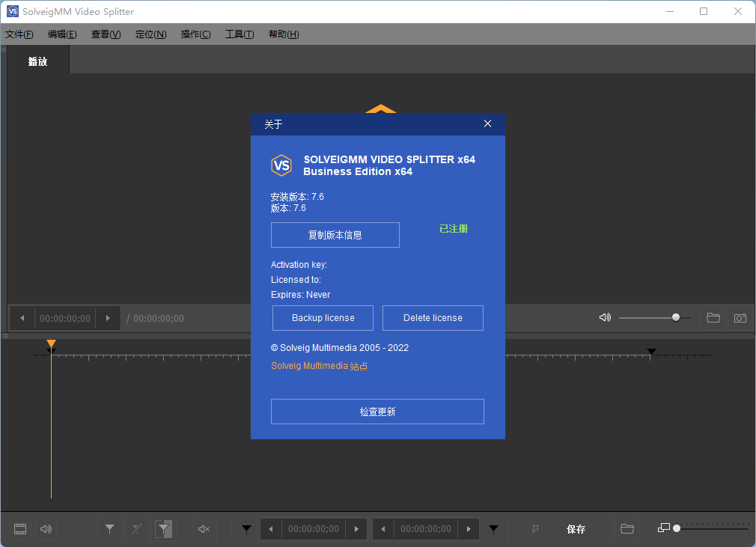The height and width of the screenshot is (547, 756).
Task: Maximize the SolveigMM Video Splitter window
Action: pyautogui.click(x=704, y=11)
